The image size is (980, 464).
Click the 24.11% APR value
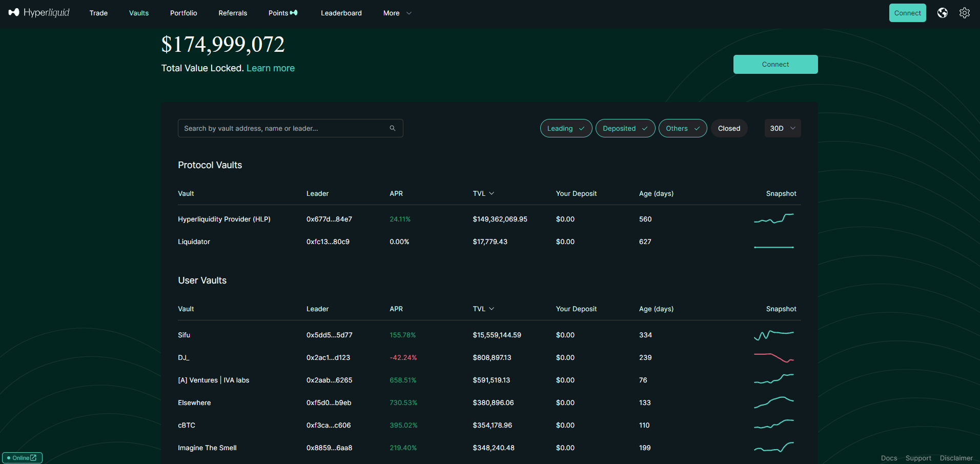(x=400, y=219)
